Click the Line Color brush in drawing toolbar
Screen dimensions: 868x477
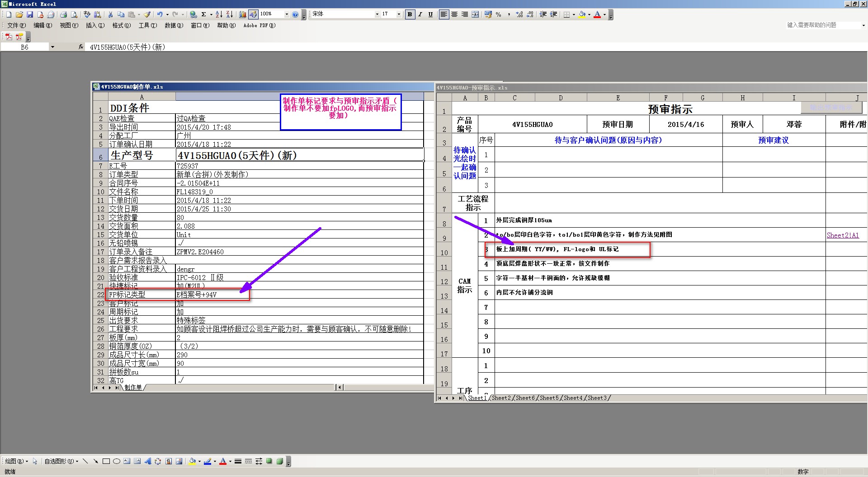208,461
